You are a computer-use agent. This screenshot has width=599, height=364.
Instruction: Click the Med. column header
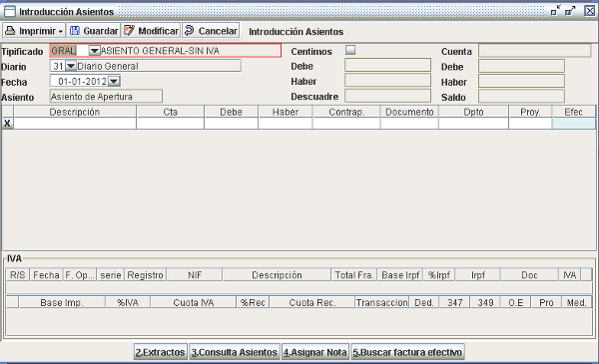pos(577,302)
